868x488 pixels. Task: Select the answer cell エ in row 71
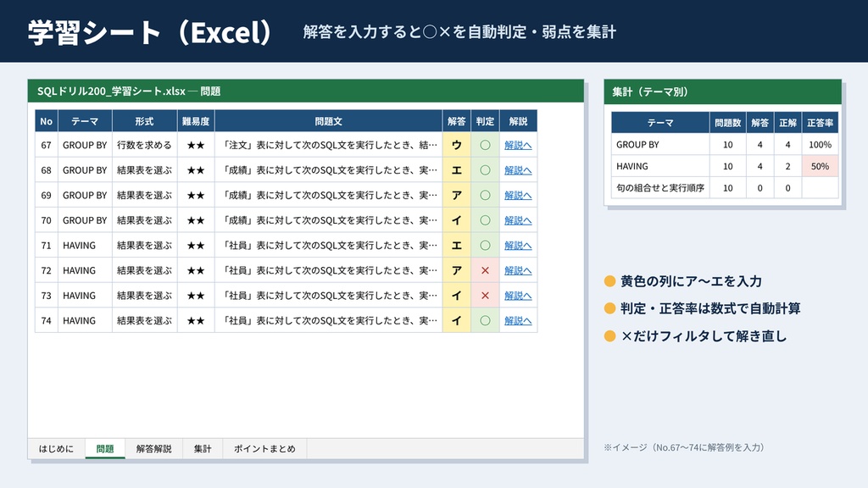[457, 245]
